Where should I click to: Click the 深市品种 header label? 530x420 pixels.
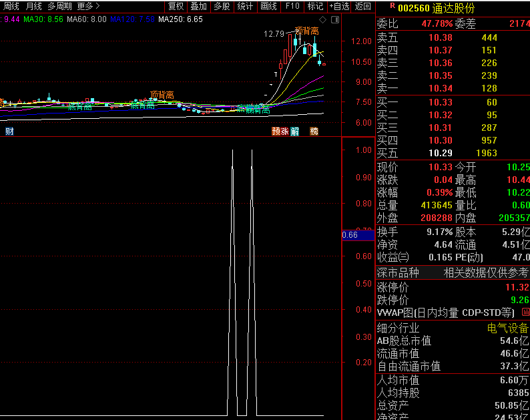coord(398,272)
